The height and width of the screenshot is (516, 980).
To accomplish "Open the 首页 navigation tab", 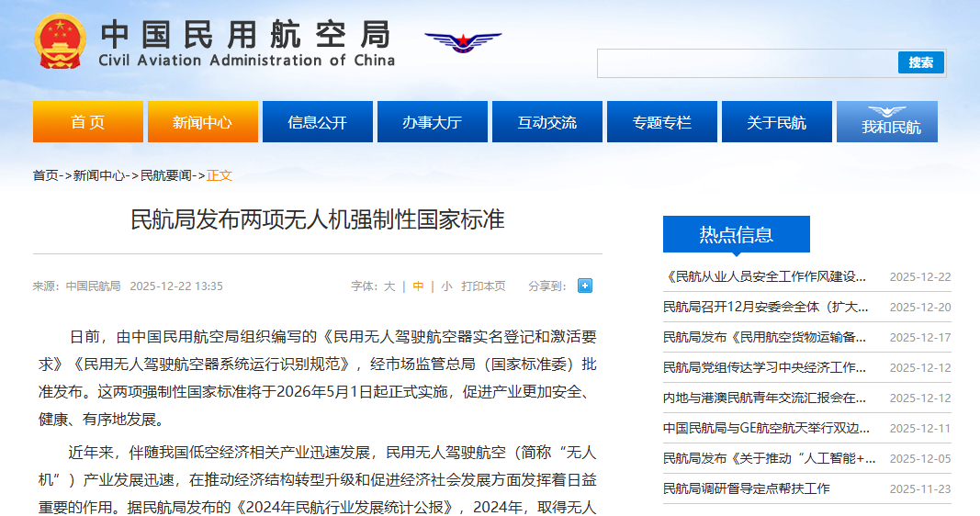I will tap(88, 122).
